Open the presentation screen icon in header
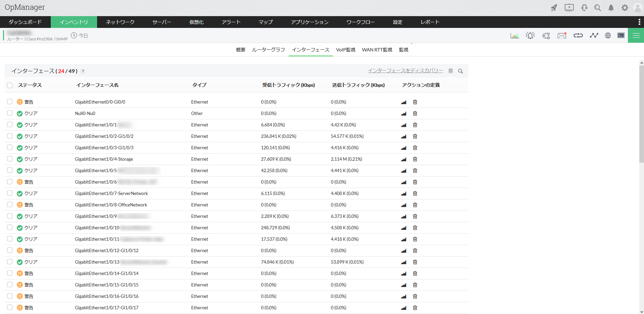The height and width of the screenshot is (314, 644). point(569,8)
